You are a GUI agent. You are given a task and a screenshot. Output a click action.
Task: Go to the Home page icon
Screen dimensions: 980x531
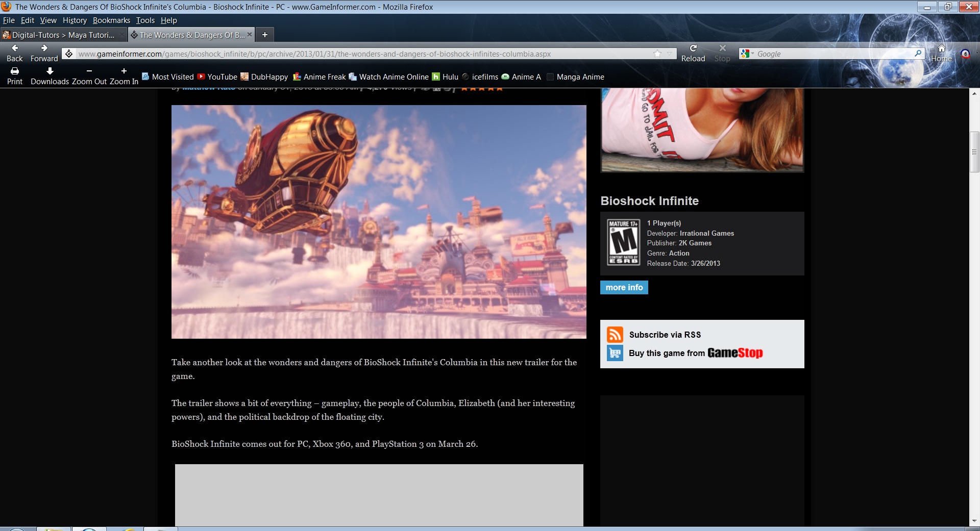941,48
